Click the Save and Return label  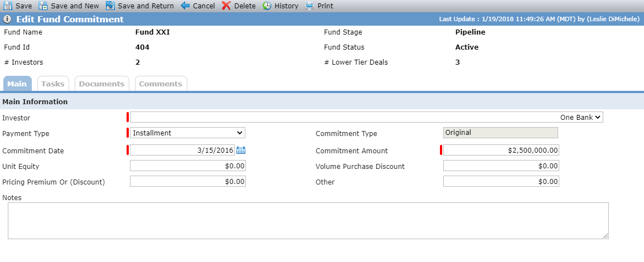[146, 6]
